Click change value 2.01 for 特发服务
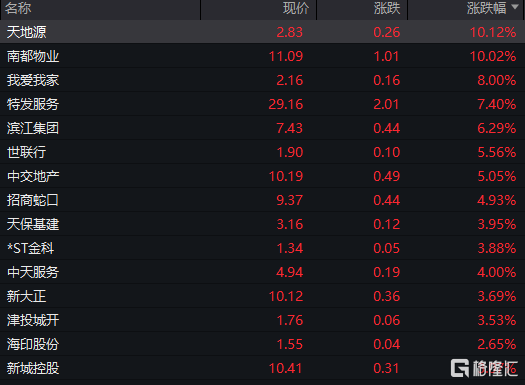525x385 pixels. pyautogui.click(x=386, y=104)
